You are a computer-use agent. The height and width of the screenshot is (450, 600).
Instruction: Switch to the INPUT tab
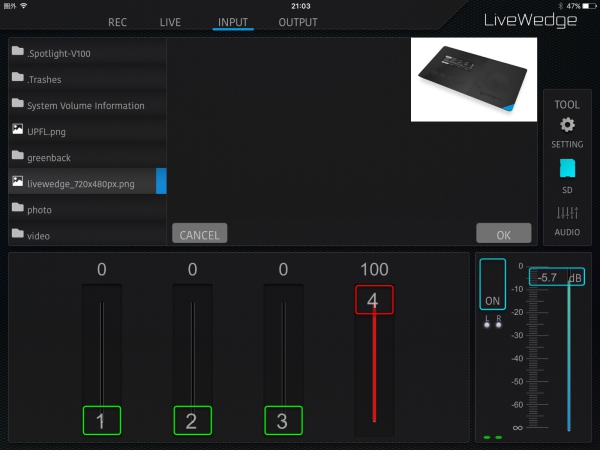click(x=233, y=22)
